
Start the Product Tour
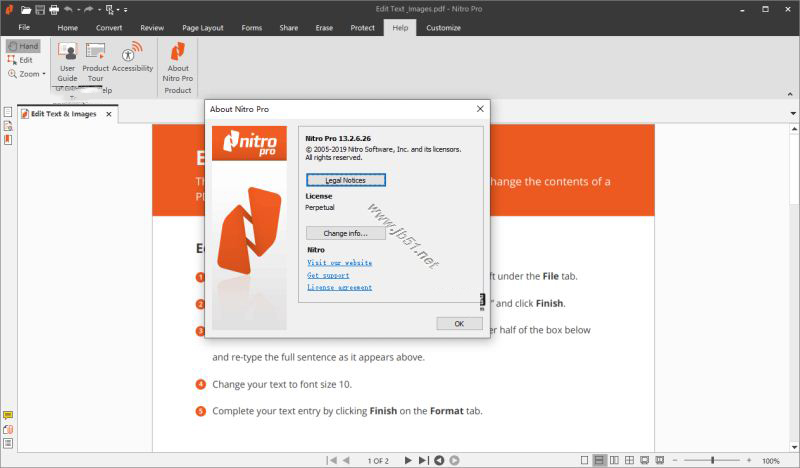pos(95,62)
